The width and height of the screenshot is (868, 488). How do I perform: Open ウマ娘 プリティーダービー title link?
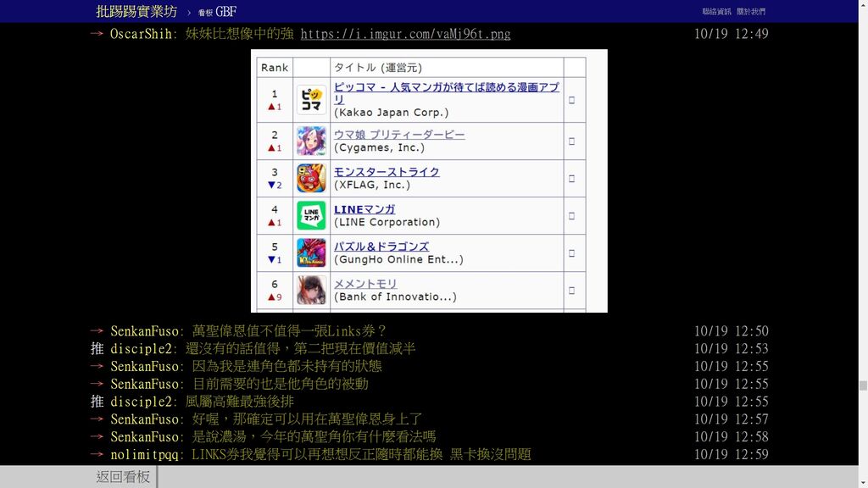coord(399,135)
